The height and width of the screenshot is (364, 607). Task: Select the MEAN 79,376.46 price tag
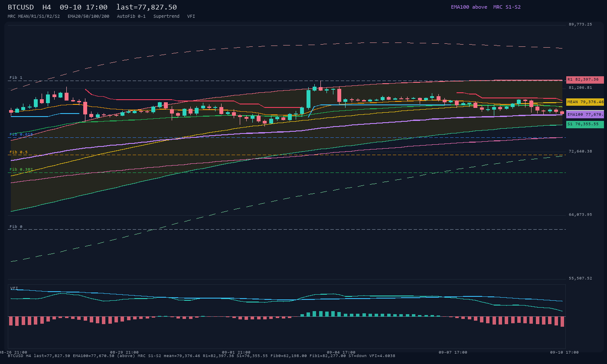(x=585, y=102)
